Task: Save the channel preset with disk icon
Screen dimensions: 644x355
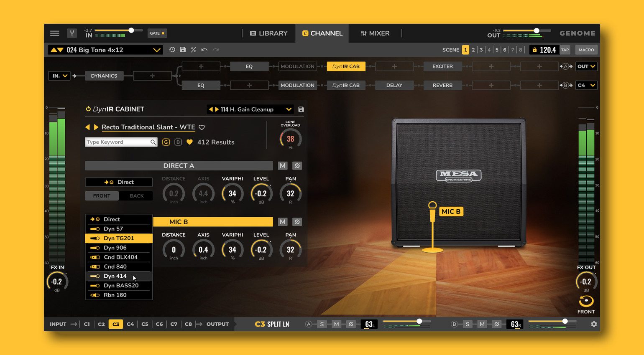Action: [x=183, y=50]
